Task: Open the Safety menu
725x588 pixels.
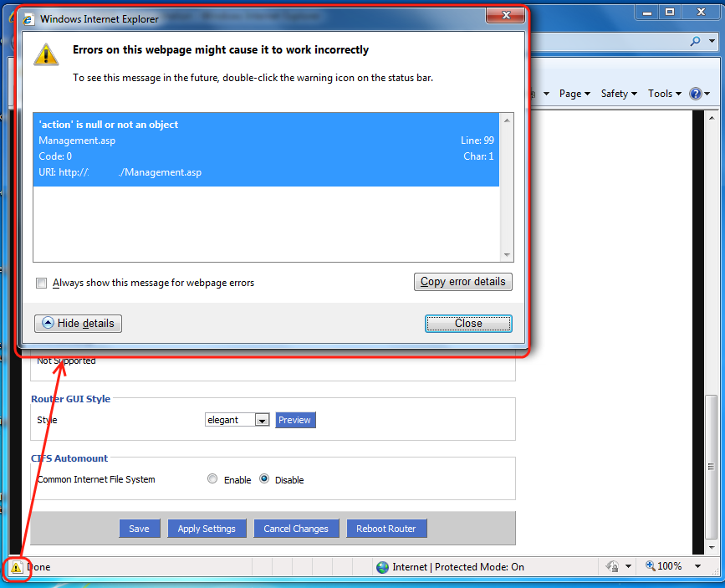Action: [619, 94]
